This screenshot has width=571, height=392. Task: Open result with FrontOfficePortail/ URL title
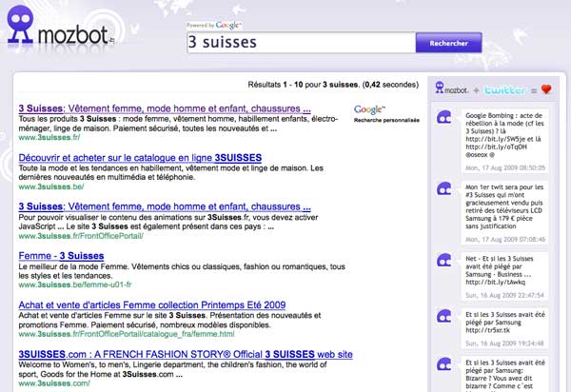(x=165, y=206)
